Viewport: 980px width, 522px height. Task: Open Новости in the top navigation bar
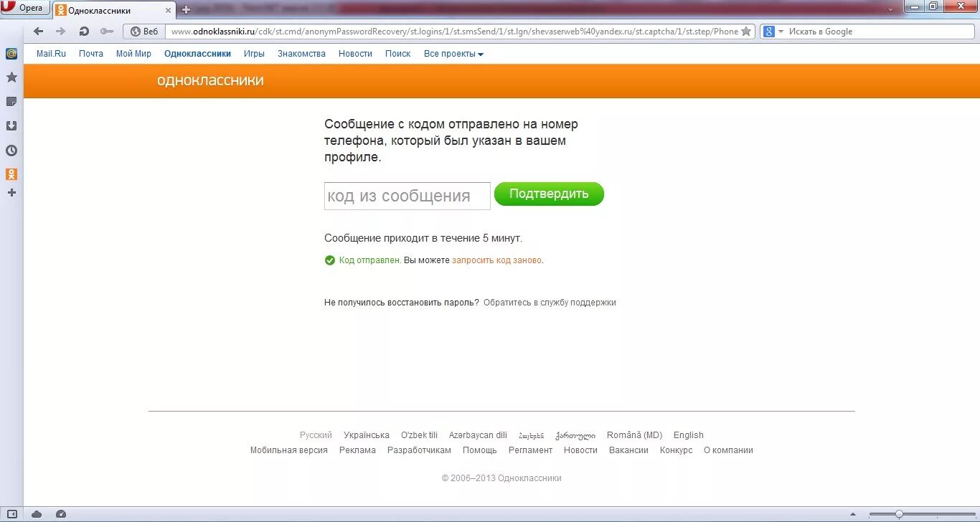355,54
